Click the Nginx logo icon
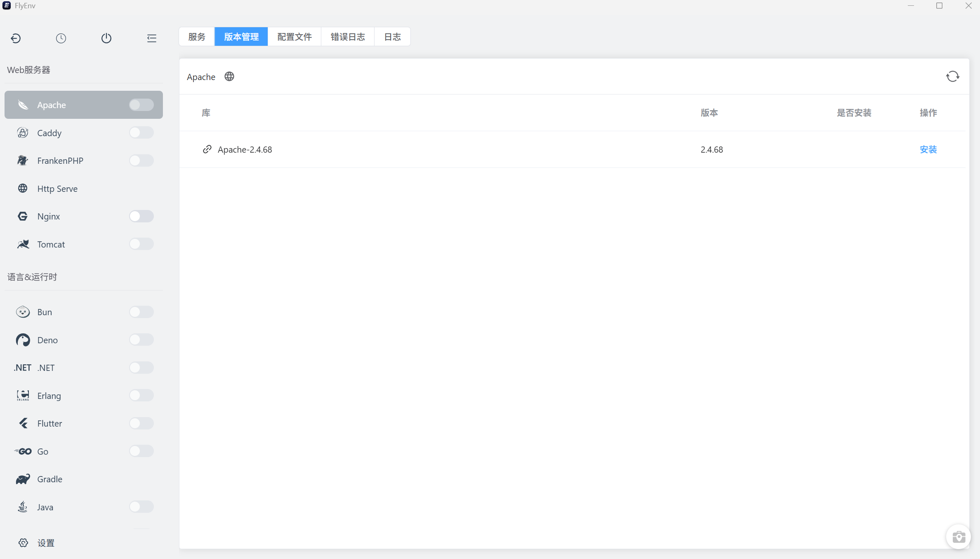Image resolution: width=980 pixels, height=559 pixels. 23,216
